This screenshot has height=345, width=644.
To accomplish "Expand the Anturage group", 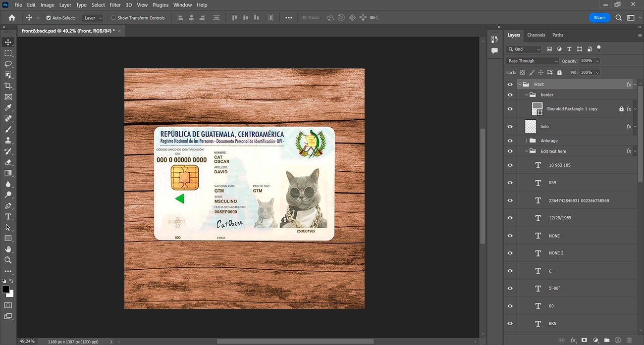I will [526, 141].
